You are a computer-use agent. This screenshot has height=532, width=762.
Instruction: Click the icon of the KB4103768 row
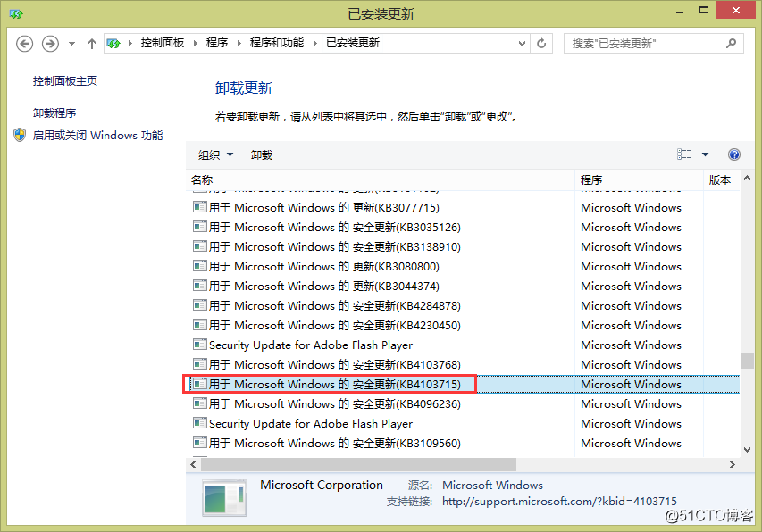pos(200,364)
